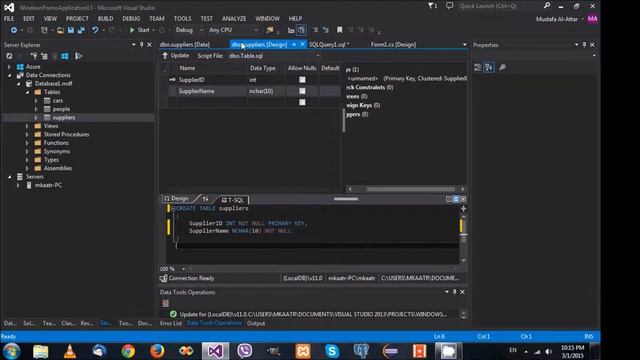This screenshot has width=640, height=360.
Task: Click the Save toolbar icon
Action: (71, 30)
